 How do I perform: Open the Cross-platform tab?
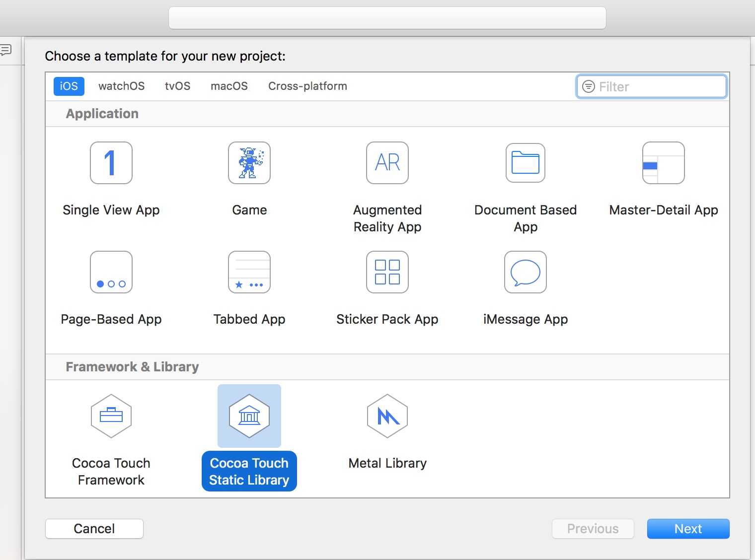point(307,86)
